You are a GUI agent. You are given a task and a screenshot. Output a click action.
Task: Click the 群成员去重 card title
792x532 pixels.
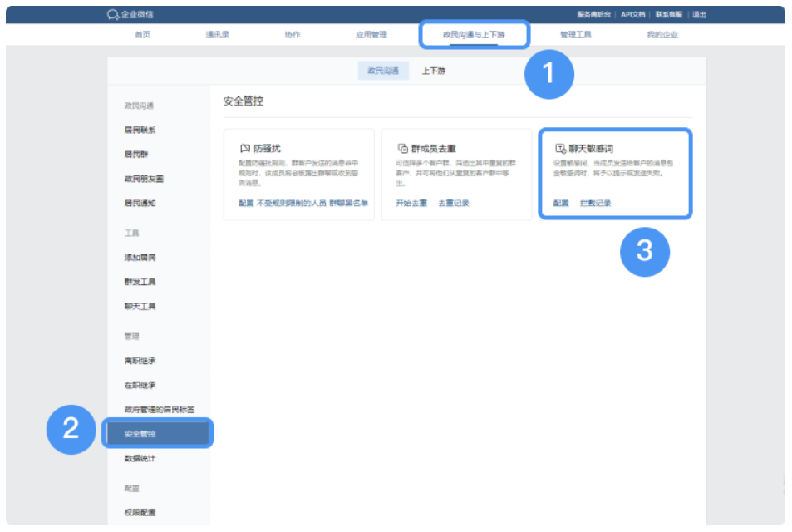click(433, 149)
